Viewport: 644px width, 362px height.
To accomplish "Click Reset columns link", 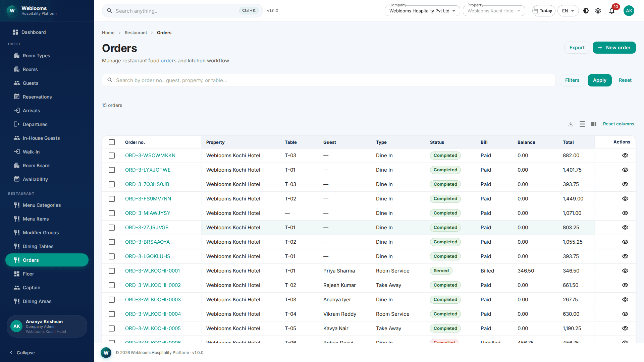I will coord(619,124).
